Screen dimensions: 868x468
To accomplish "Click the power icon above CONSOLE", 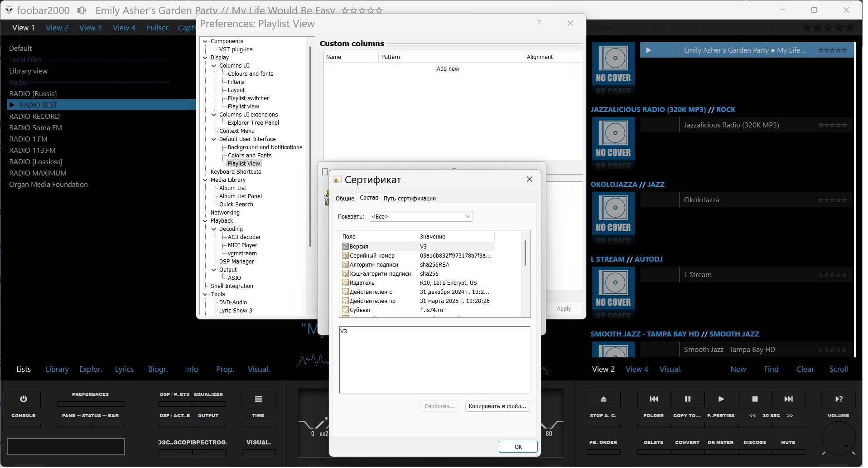I will (x=24, y=400).
